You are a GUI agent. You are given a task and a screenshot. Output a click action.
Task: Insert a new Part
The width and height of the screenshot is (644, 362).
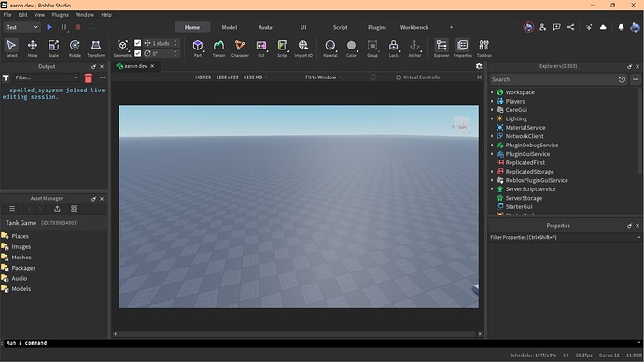point(198,48)
